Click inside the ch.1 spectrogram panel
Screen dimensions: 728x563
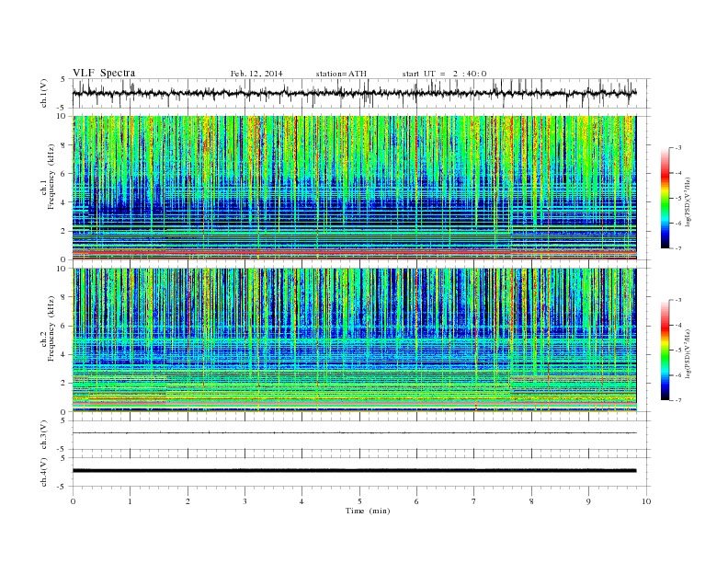(x=354, y=188)
